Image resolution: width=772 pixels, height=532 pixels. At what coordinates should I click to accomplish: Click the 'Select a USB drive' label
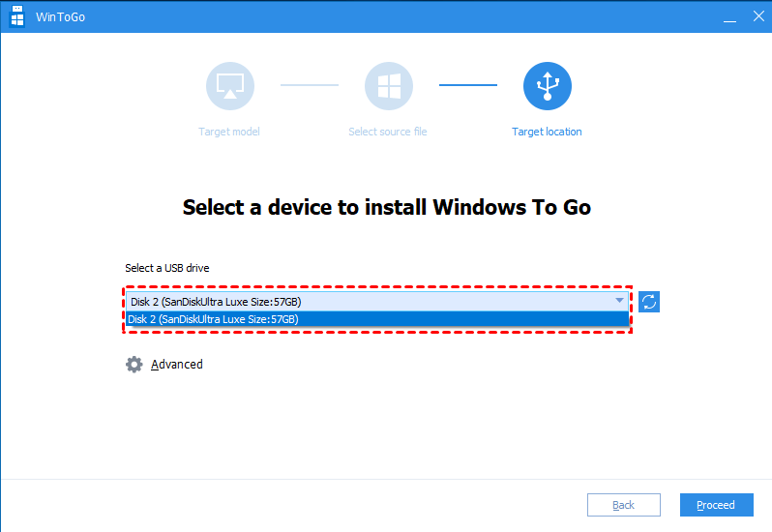tap(167, 268)
